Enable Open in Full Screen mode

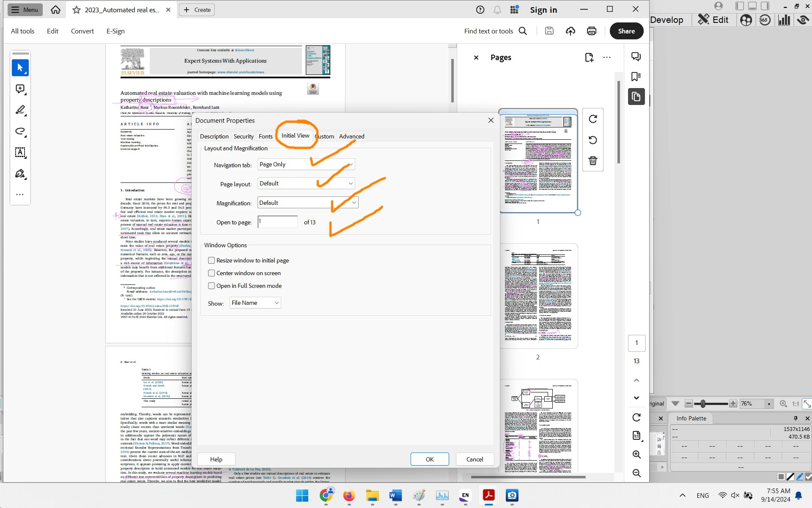[x=211, y=286]
